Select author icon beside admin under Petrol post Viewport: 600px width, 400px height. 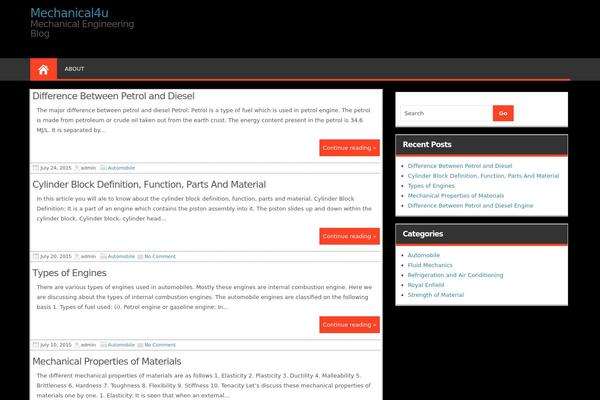[77, 168]
